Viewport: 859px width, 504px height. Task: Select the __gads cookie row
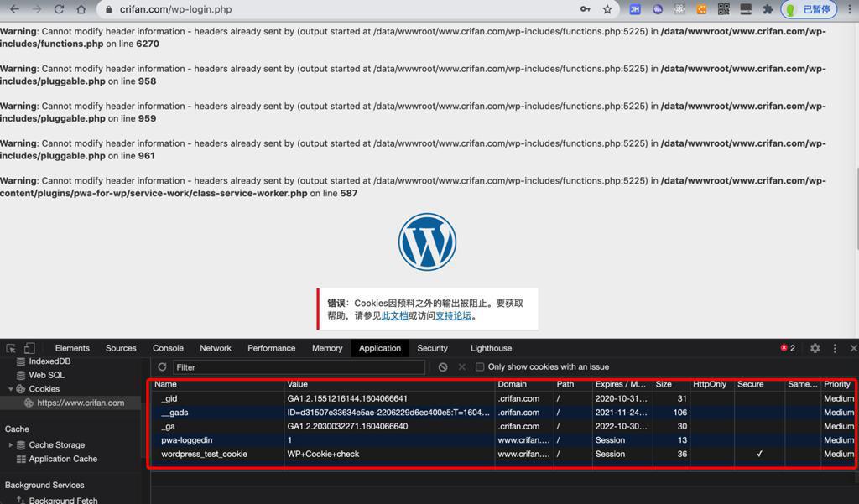pyautogui.click(x=503, y=412)
